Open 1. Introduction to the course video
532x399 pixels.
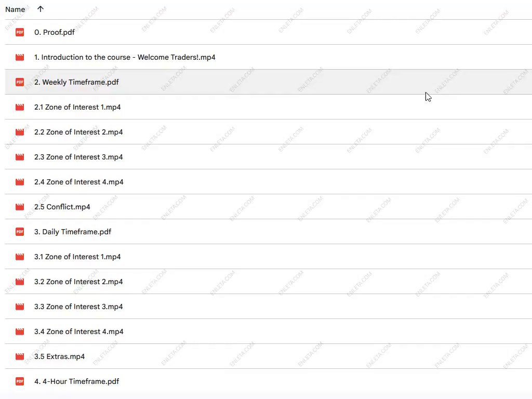125,57
